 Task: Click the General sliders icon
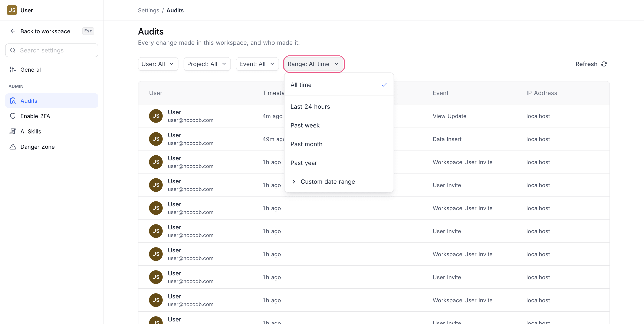13,69
